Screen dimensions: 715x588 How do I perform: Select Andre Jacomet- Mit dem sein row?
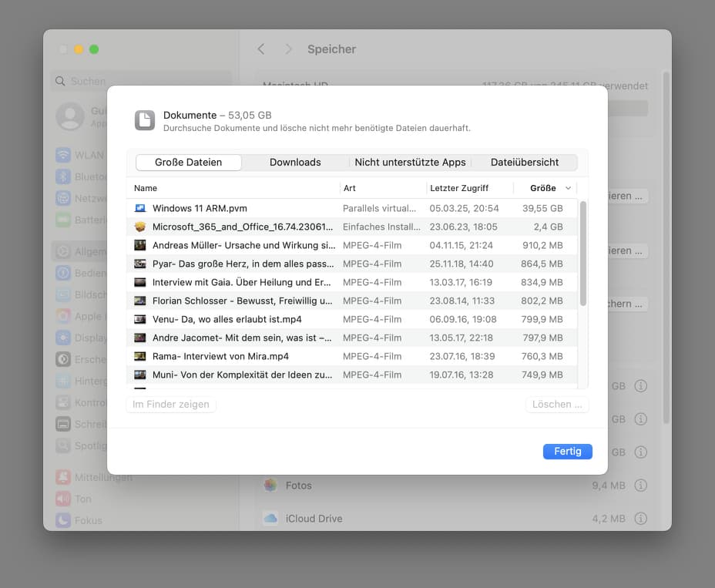tap(351, 338)
